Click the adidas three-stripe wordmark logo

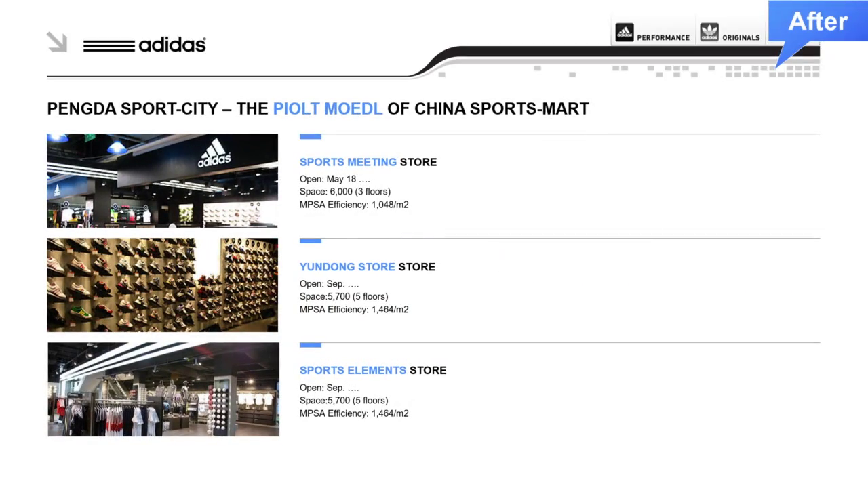point(144,45)
